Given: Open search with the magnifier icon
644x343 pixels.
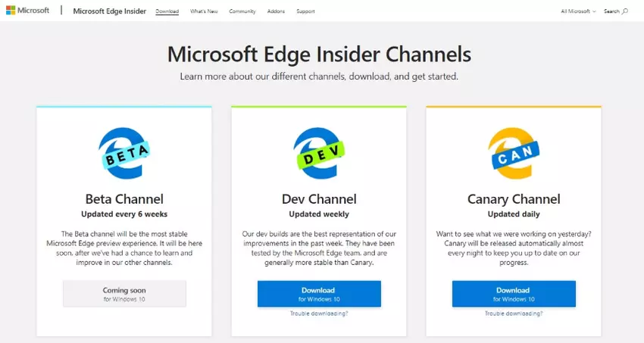Looking at the screenshot, I should (x=625, y=11).
